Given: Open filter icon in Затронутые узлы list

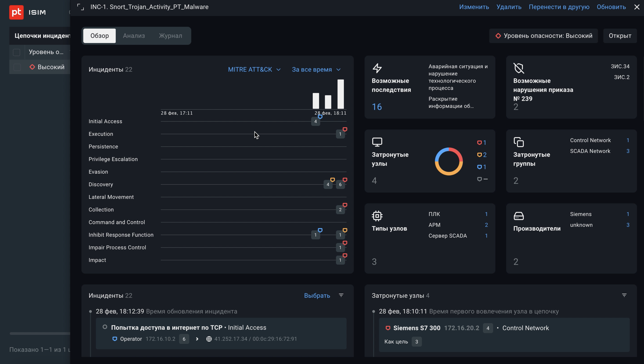Looking at the screenshot, I should pos(624,295).
